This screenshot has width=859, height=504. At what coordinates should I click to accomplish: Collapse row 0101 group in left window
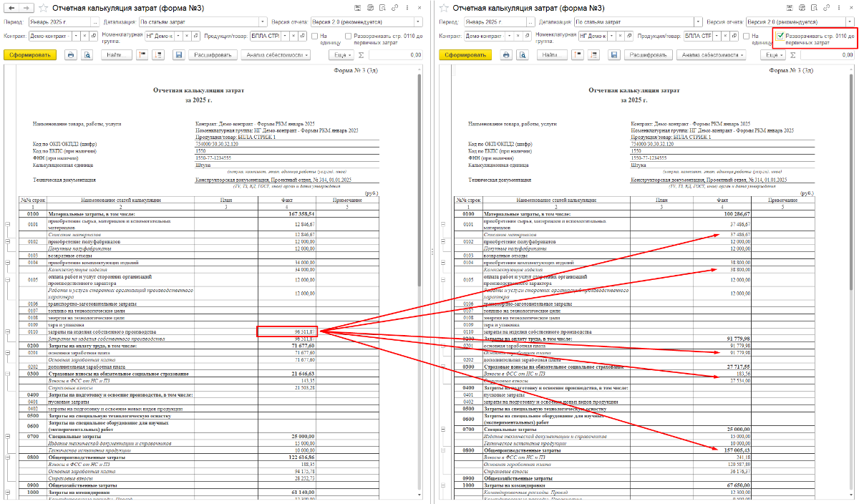(x=7, y=224)
